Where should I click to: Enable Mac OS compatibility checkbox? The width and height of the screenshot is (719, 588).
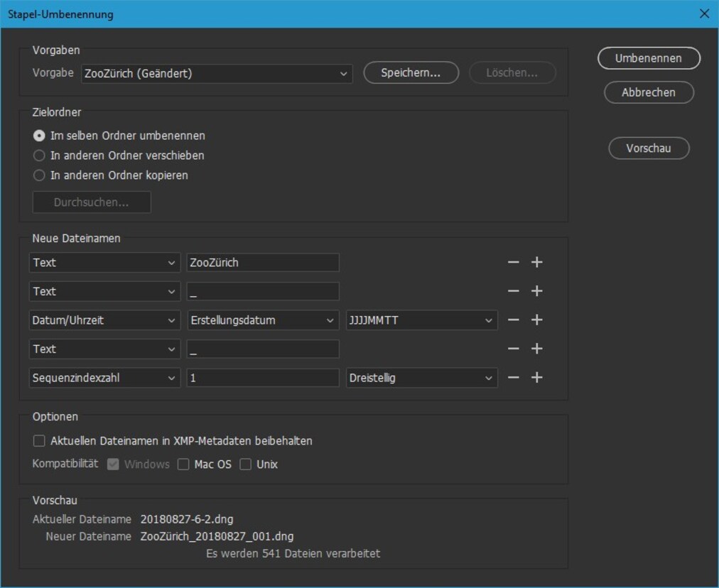pyautogui.click(x=183, y=464)
